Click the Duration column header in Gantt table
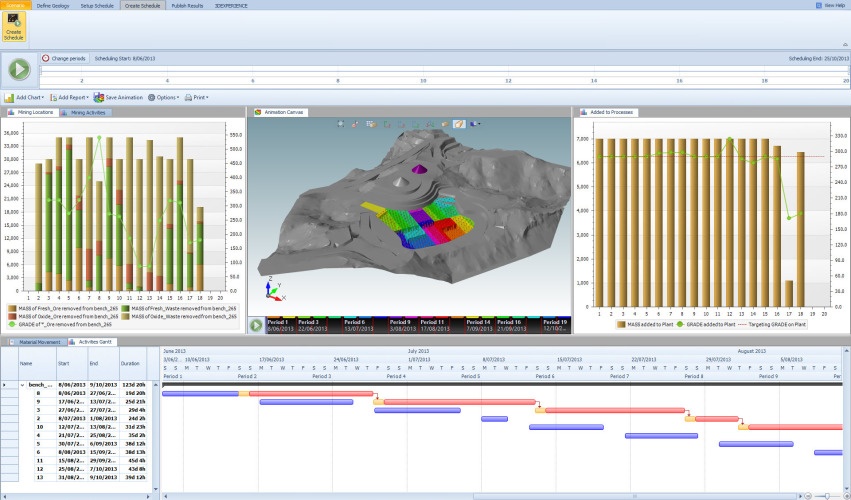This screenshot has height=500, width=851. (x=134, y=363)
